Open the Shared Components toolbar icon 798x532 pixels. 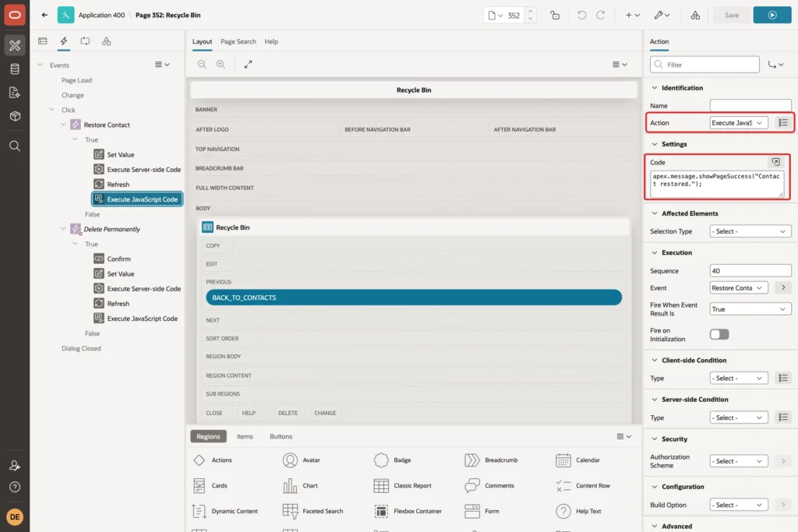click(x=695, y=16)
